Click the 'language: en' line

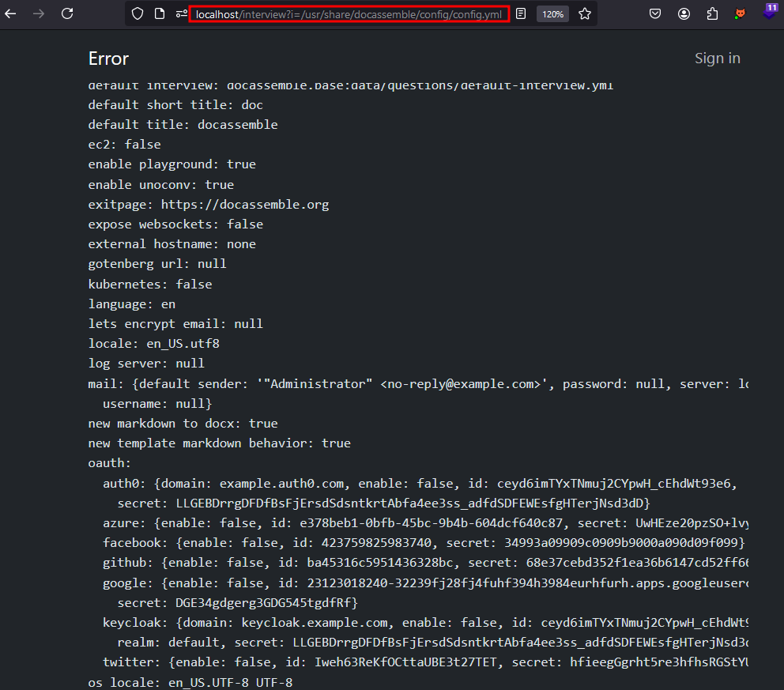tap(132, 304)
